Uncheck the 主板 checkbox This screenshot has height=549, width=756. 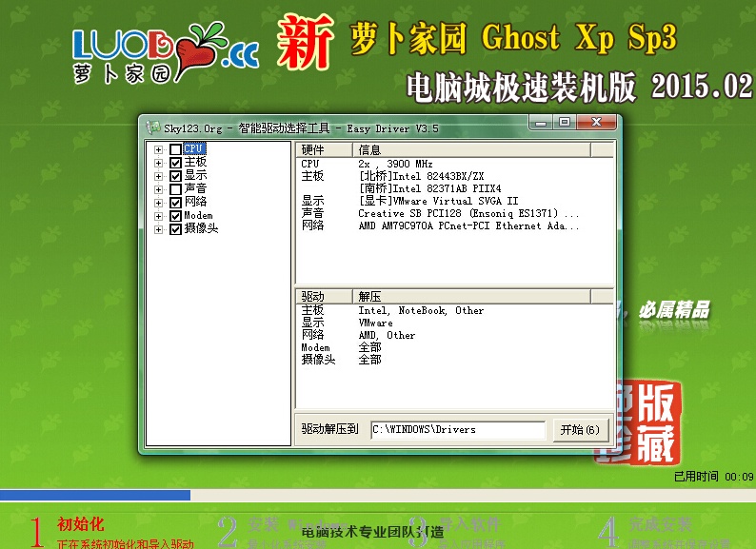(175, 163)
